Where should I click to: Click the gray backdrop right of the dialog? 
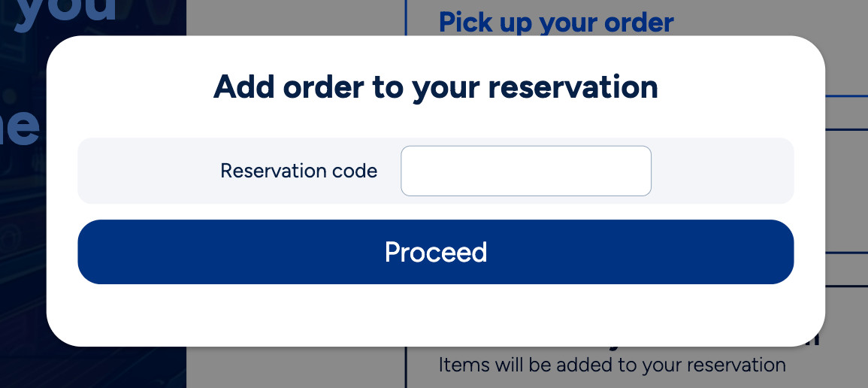[x=848, y=188]
